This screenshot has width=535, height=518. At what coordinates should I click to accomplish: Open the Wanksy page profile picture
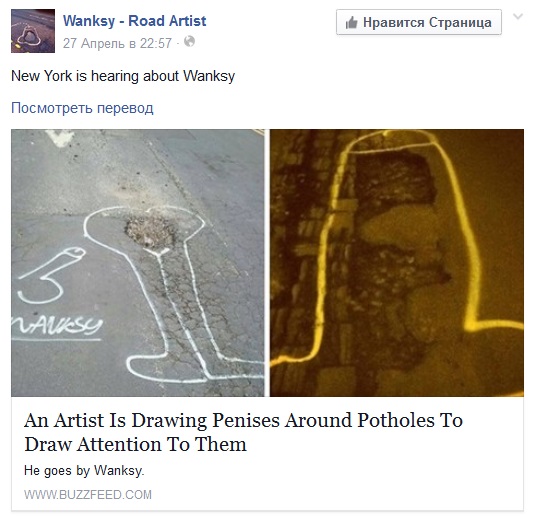click(x=33, y=31)
